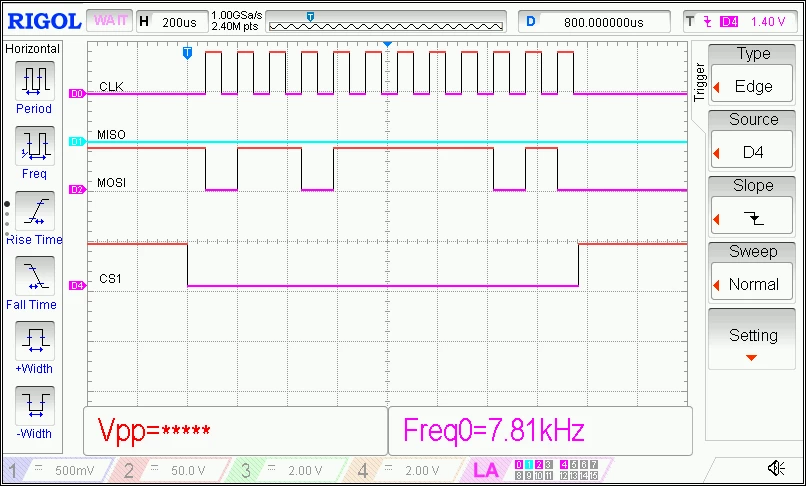The width and height of the screenshot is (806, 486).
Task: Click the Vpp measurement readout
Action: [235, 431]
